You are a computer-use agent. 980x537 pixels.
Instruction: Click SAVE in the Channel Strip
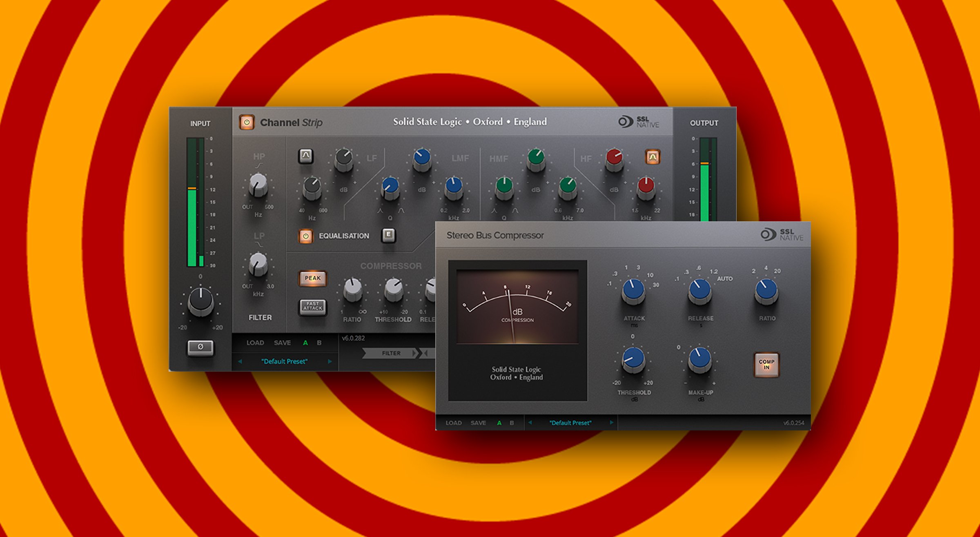pos(282,343)
